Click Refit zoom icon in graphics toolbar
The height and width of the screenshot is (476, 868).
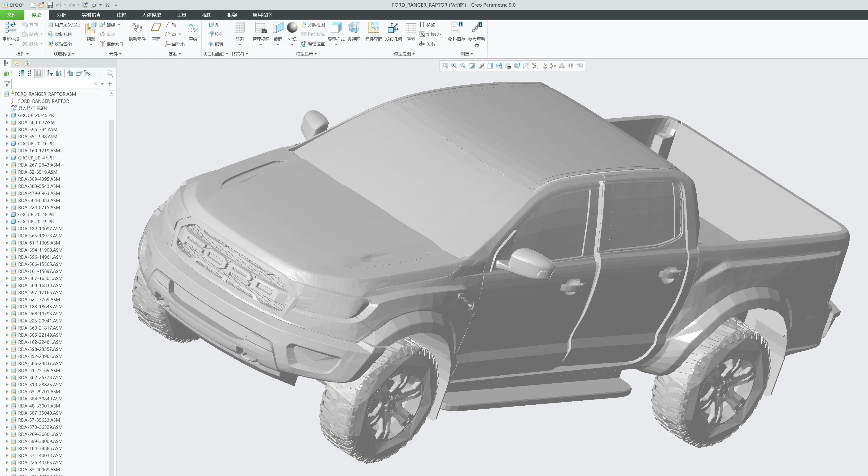445,66
